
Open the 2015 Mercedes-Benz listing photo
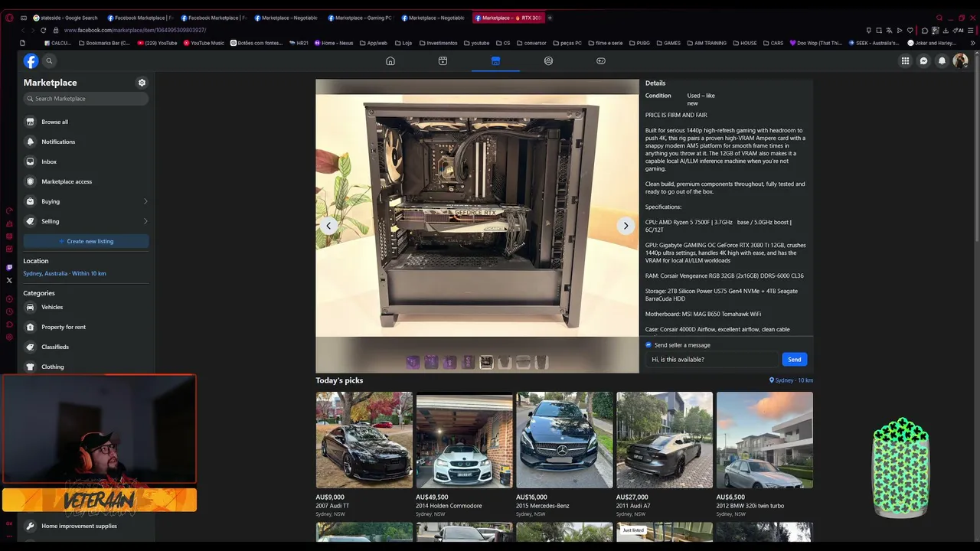point(564,440)
